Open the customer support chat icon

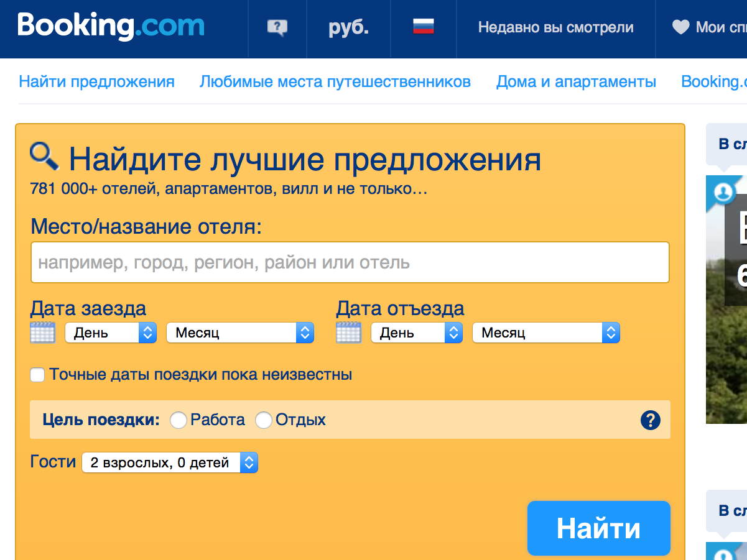tap(277, 27)
